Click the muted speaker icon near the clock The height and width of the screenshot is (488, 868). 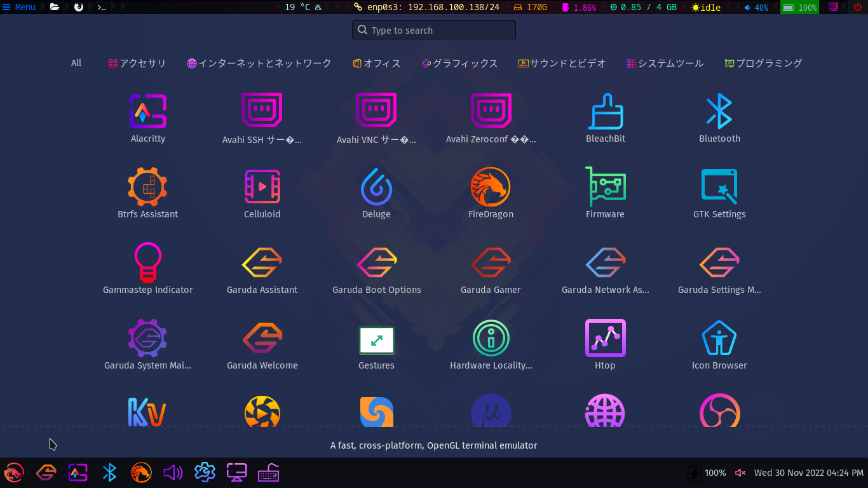pos(740,473)
